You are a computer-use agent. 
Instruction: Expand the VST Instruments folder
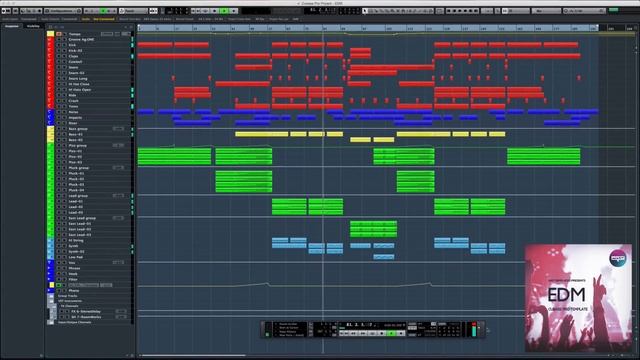(x=51, y=301)
